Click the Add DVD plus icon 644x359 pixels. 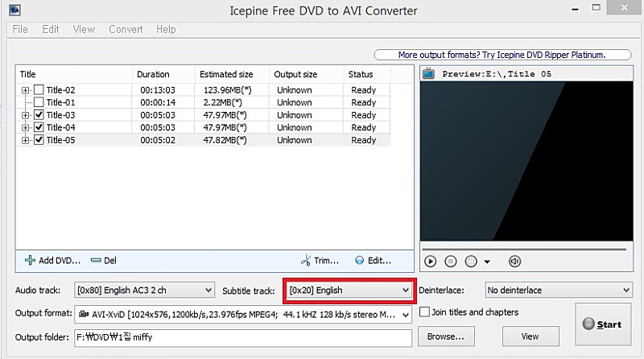click(x=30, y=261)
